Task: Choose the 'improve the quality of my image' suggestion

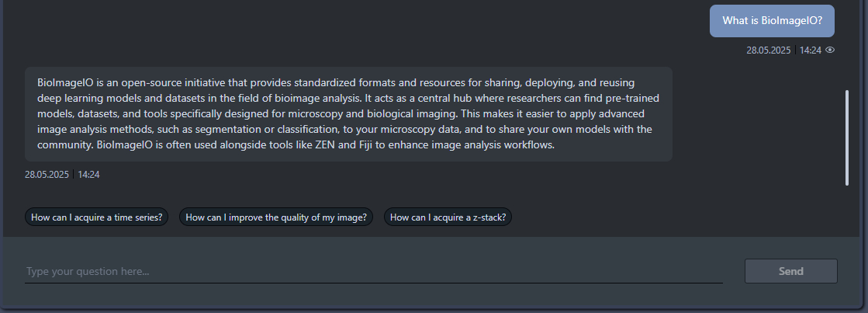Action: point(276,217)
